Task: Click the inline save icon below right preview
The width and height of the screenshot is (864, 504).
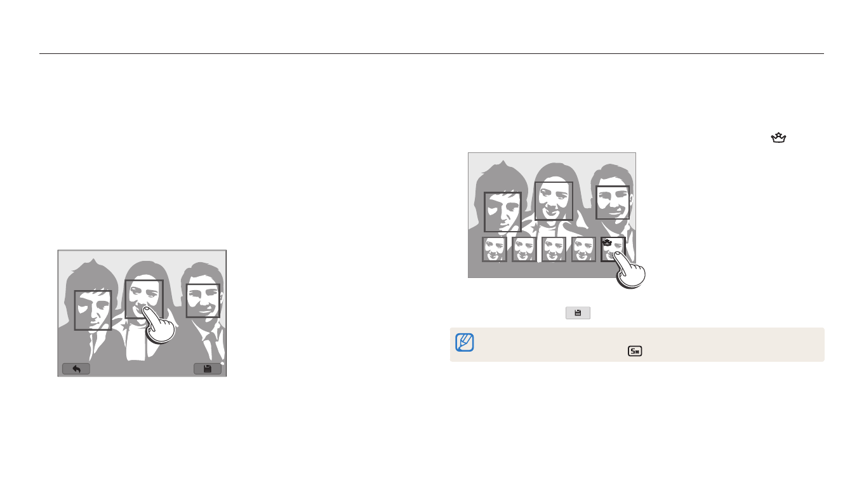Action: [x=578, y=313]
